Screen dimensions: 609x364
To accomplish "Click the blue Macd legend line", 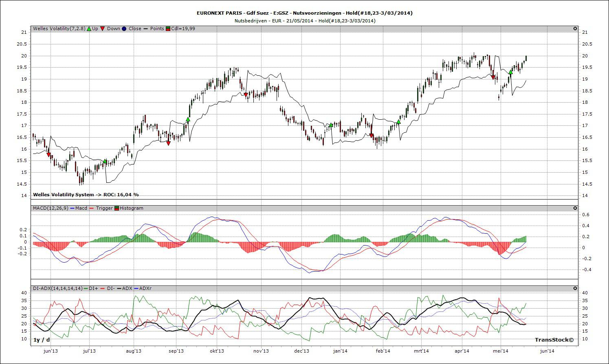I will [72, 208].
